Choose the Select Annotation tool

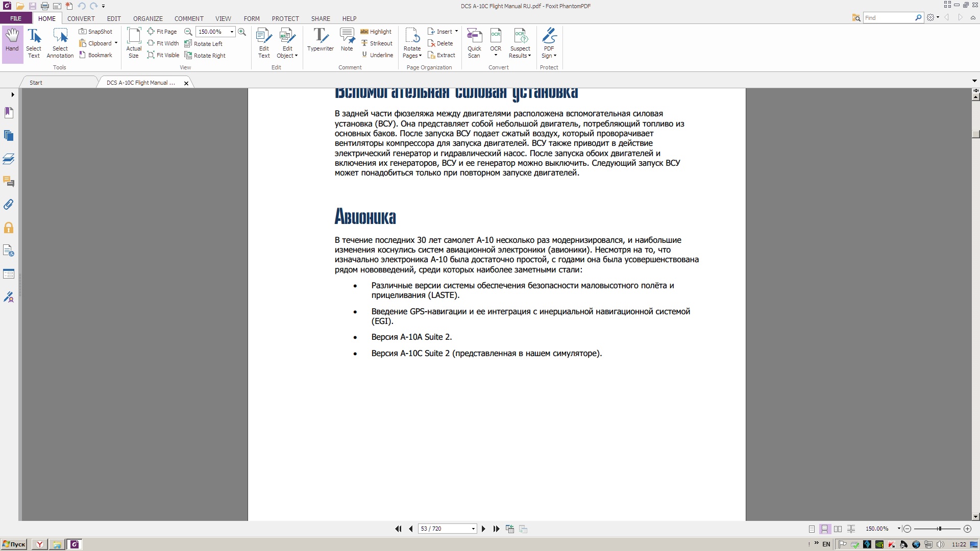coord(60,44)
